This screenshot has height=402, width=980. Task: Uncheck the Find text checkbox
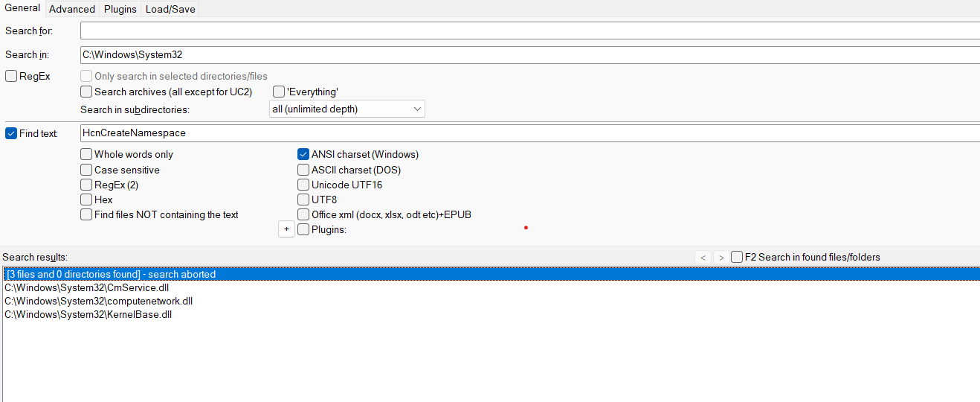click(x=11, y=133)
